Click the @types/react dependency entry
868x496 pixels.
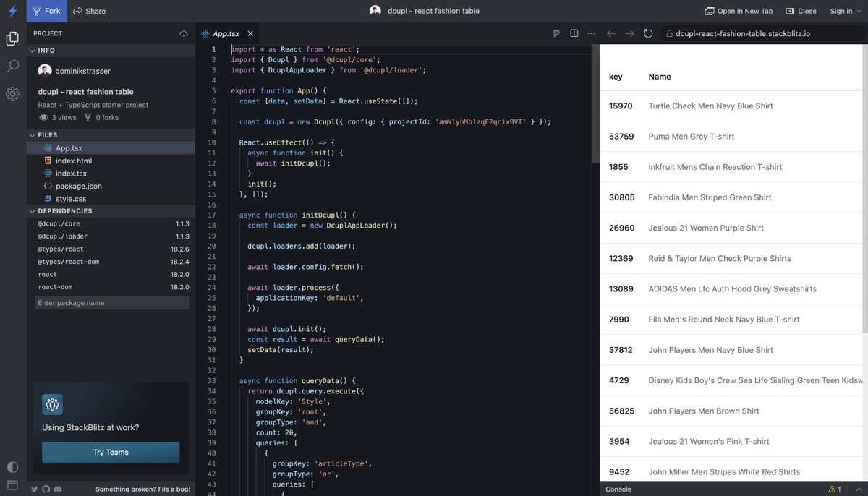point(112,249)
